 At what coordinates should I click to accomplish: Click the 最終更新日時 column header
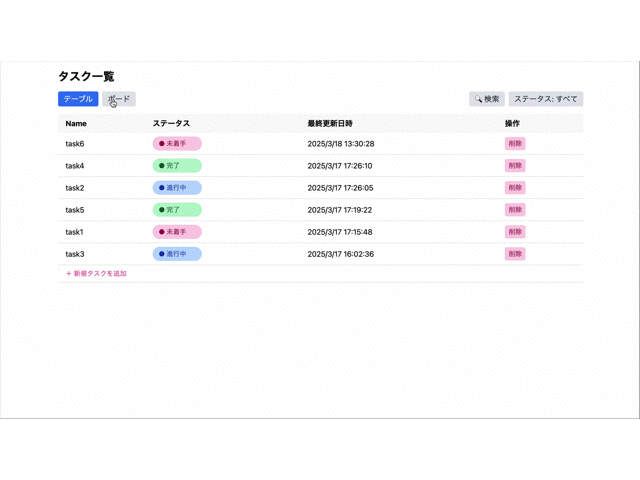330,123
